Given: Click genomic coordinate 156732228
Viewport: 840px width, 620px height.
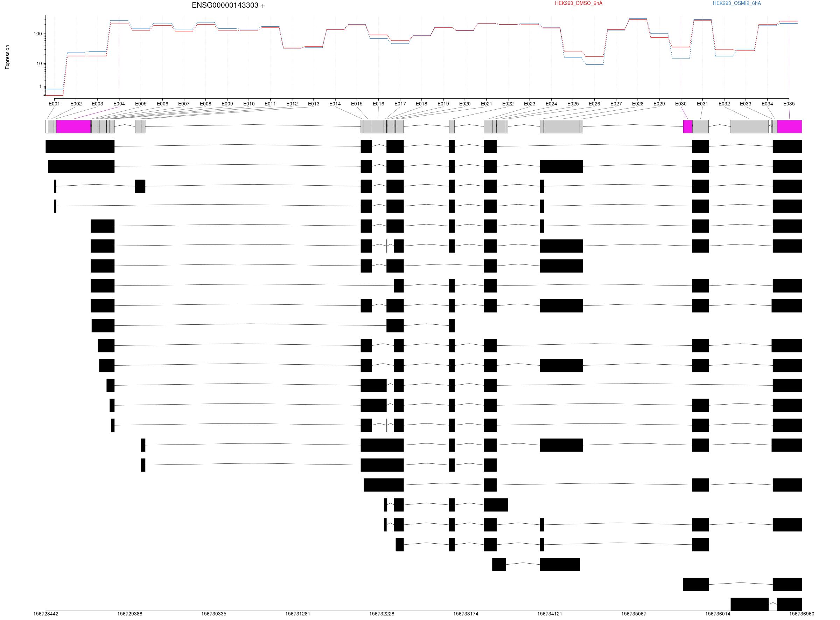Looking at the screenshot, I should pos(382,614).
